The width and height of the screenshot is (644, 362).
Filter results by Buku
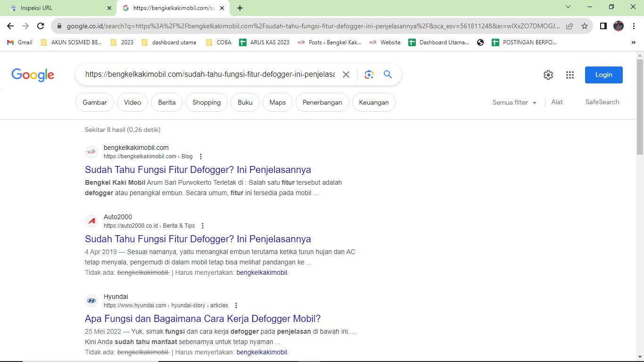[x=245, y=102]
